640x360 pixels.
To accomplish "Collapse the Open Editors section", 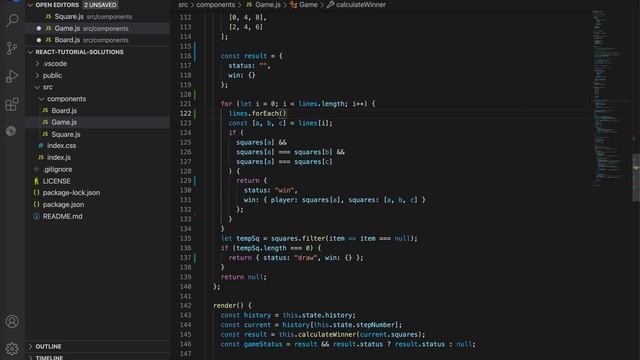I will tap(30, 5).
